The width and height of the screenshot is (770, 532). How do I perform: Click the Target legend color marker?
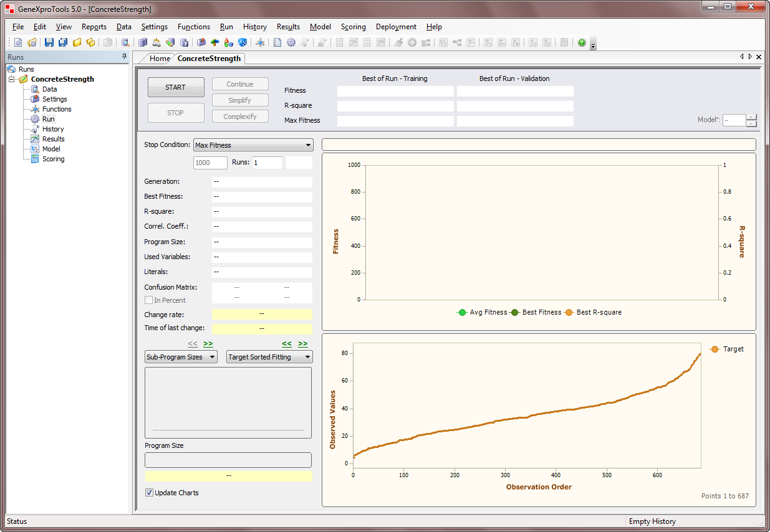pyautogui.click(x=715, y=349)
